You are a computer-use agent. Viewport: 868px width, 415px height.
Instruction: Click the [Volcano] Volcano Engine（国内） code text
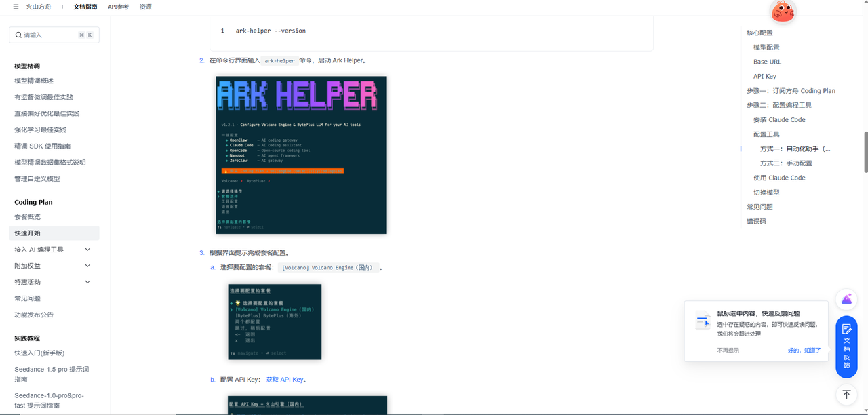(328, 268)
